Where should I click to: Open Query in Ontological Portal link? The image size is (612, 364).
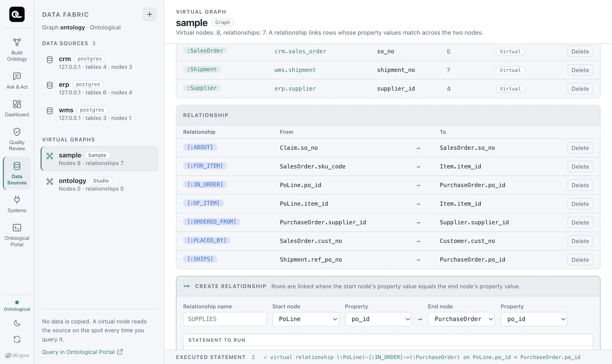pyautogui.click(x=82, y=352)
